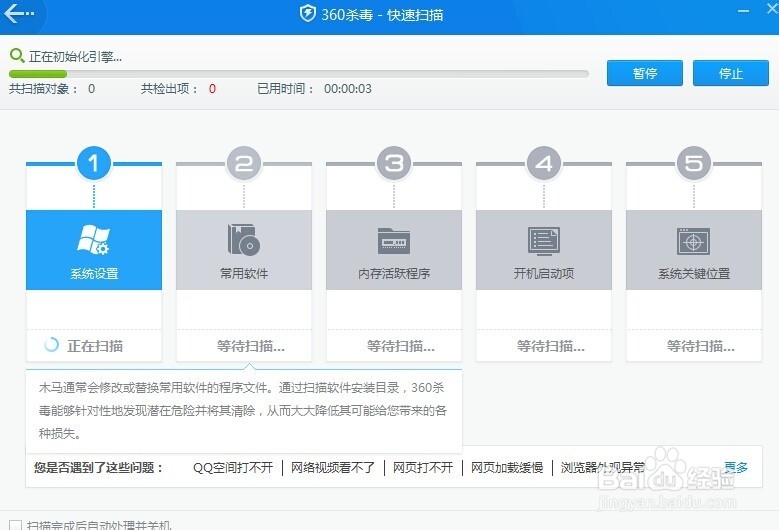
Task: Show 更多 problems
Action: 736,467
